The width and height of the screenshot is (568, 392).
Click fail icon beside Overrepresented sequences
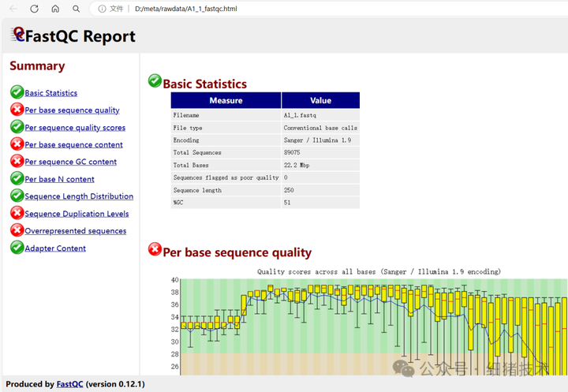pos(17,230)
